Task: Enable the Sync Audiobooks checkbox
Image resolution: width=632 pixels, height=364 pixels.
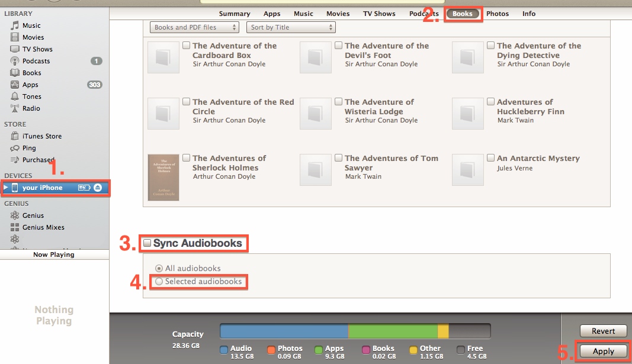Action: click(147, 243)
